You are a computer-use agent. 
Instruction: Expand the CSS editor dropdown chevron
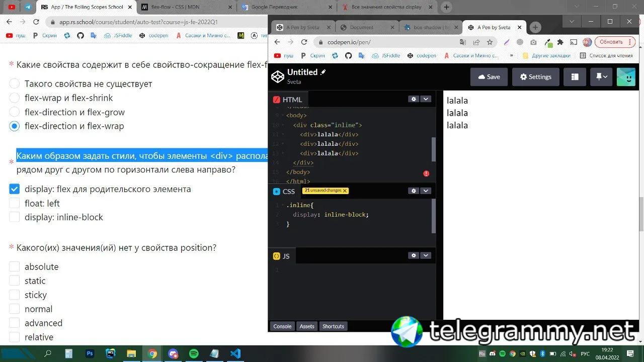426,191
